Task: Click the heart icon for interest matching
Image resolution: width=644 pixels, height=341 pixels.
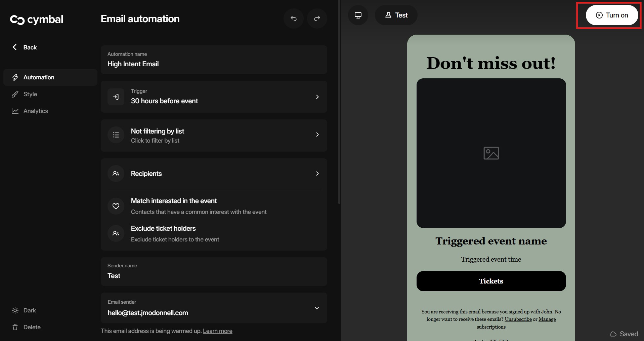Action: click(x=116, y=206)
